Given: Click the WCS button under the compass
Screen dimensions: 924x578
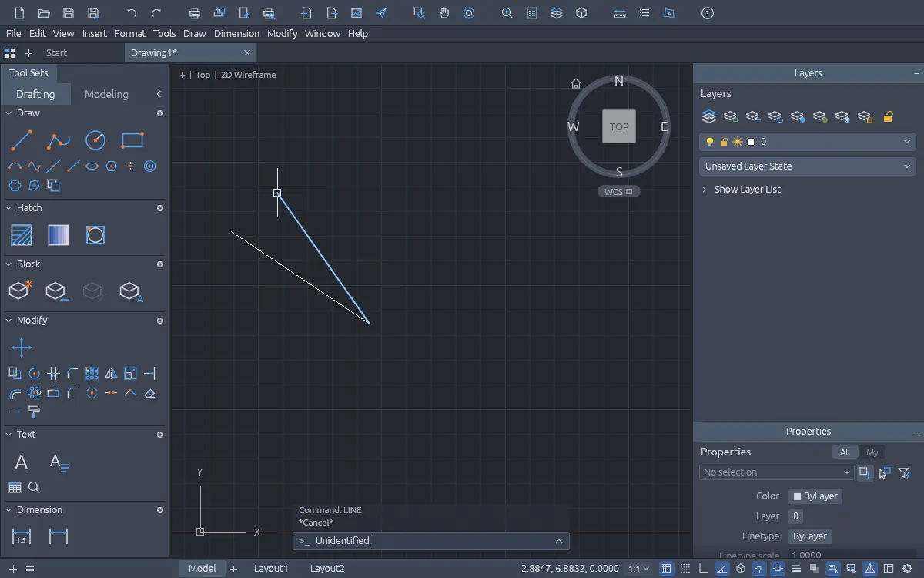Looking at the screenshot, I should [618, 192].
